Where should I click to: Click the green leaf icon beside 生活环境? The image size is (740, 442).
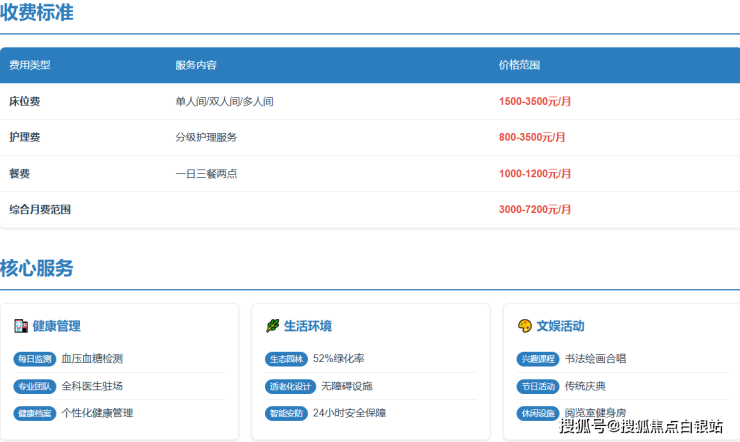272,326
